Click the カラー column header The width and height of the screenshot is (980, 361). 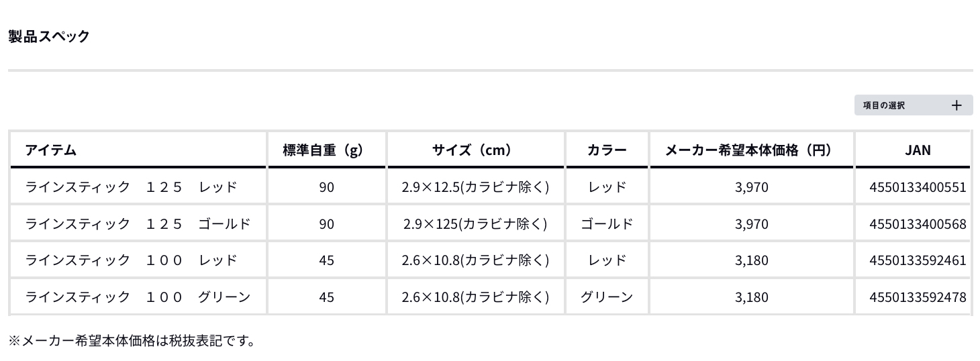pos(607,150)
